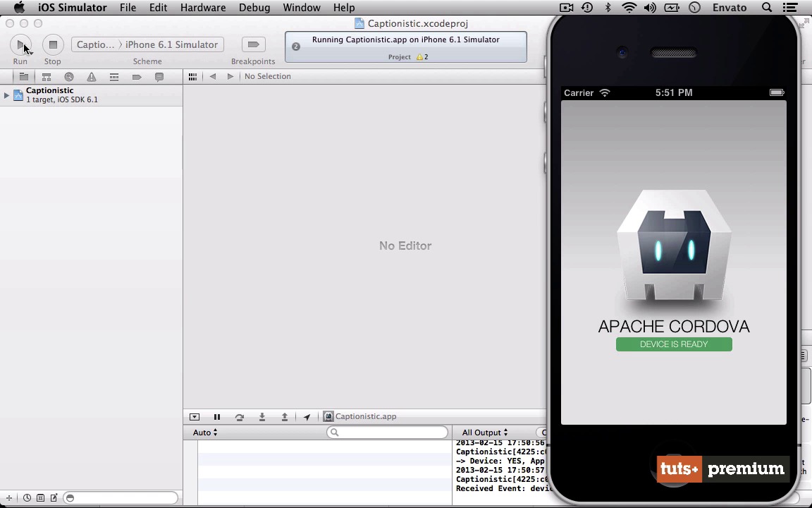Open the Edit menu
Image resolution: width=812 pixels, height=508 pixels.
[x=158, y=8]
